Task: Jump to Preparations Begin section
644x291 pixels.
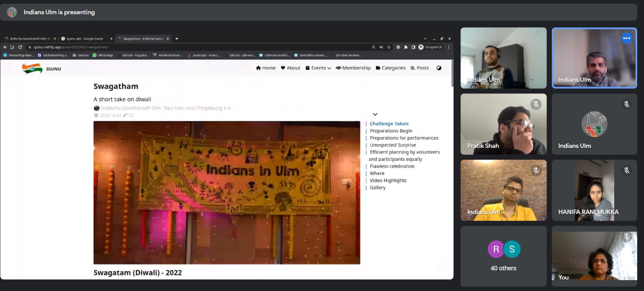Action: click(391, 131)
